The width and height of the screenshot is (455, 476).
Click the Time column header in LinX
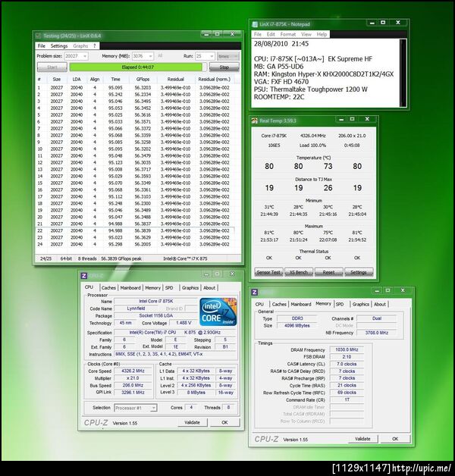115,80
